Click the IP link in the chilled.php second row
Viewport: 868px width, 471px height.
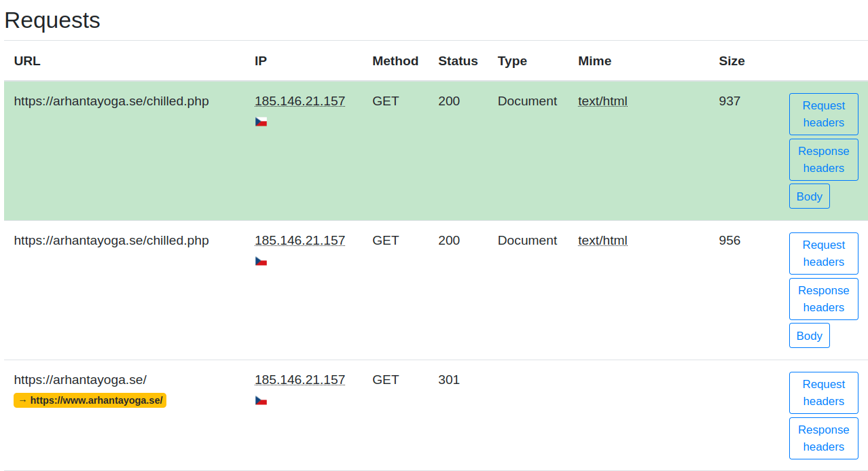[x=300, y=240]
